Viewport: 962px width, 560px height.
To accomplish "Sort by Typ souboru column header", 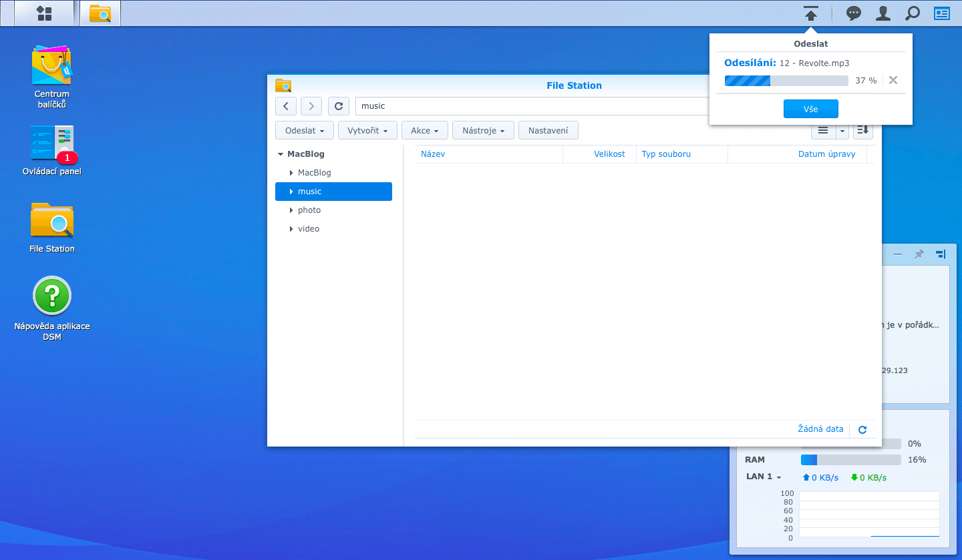I will click(682, 154).
